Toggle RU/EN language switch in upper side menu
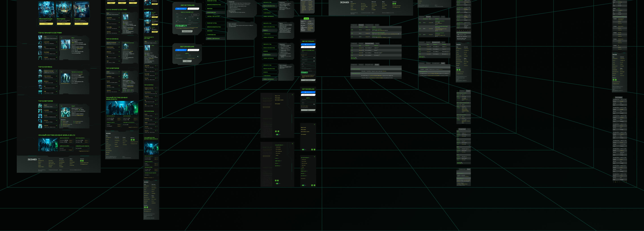This screenshot has width=644, height=231. (277, 135)
